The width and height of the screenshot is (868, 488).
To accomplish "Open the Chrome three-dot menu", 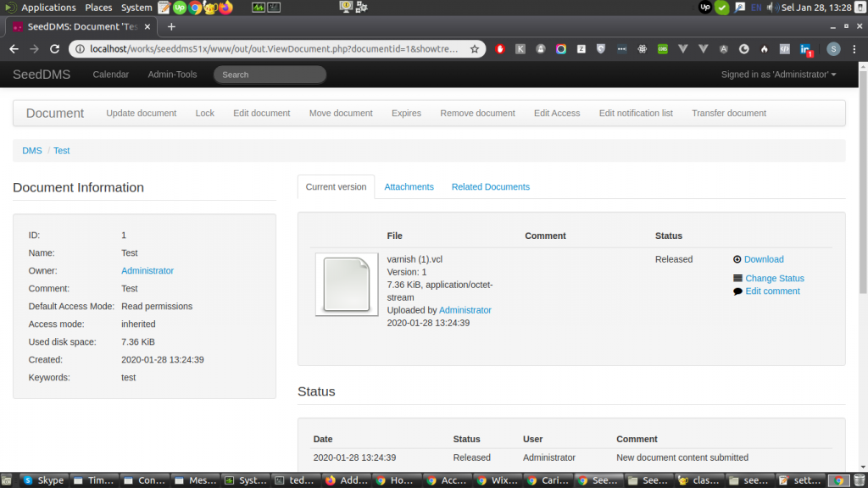I will 856,49.
